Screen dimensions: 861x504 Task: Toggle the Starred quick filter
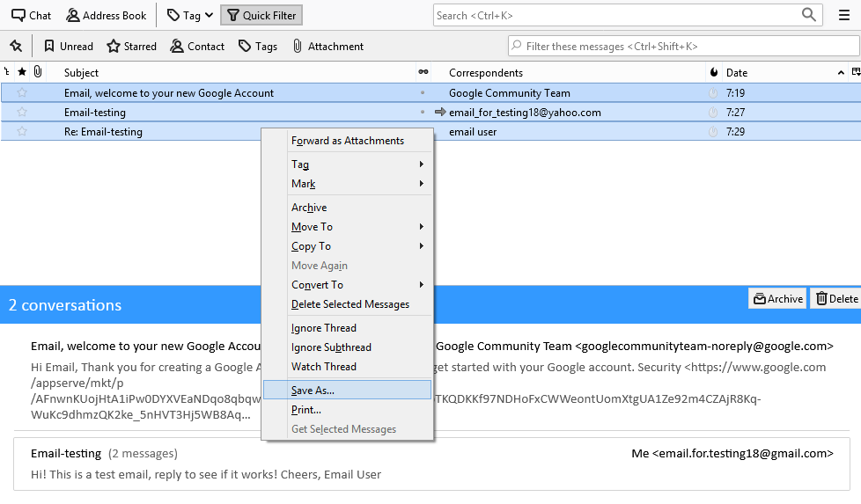click(x=131, y=46)
